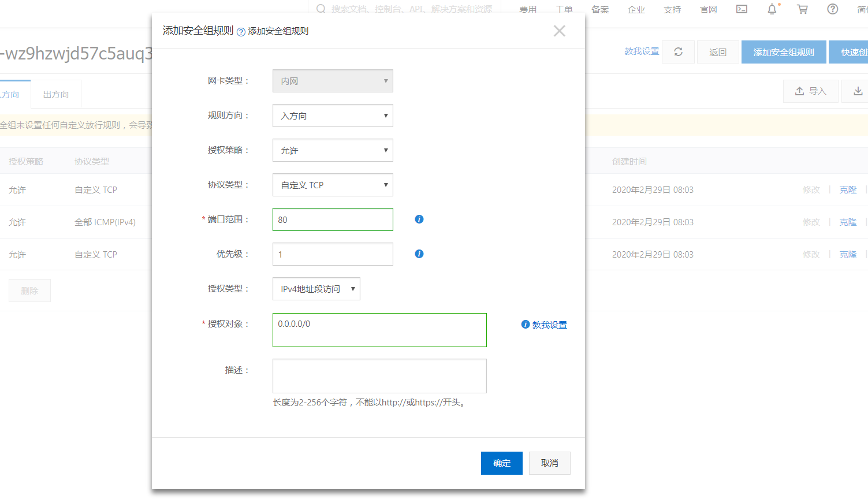Viewport: 868px width, 499px height.
Task: Open the 企业 top menu item
Action: (x=636, y=10)
